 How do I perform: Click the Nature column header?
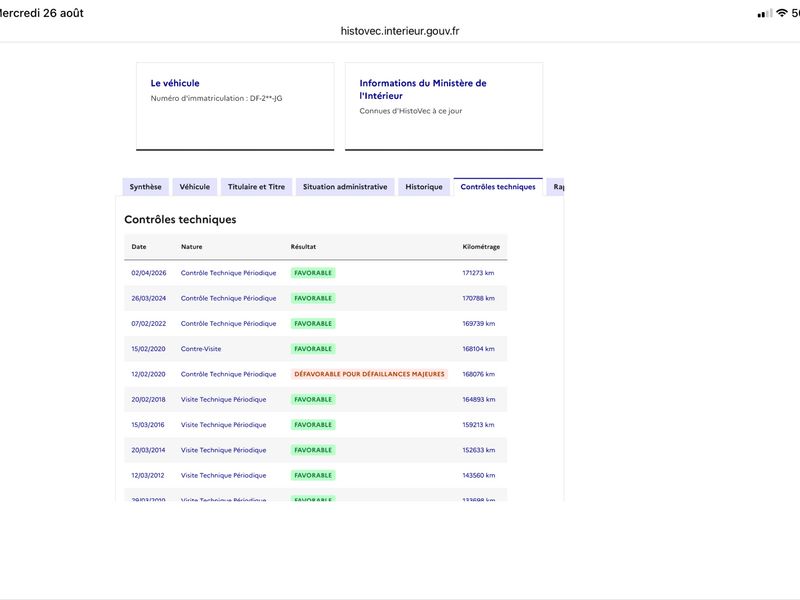[x=191, y=246]
